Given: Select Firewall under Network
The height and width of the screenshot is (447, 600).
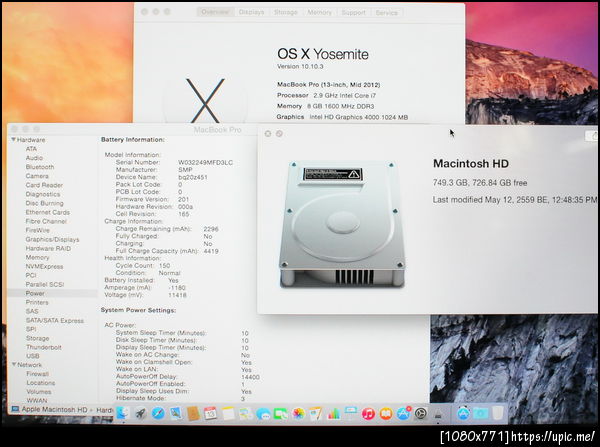Looking at the screenshot, I should point(38,374).
